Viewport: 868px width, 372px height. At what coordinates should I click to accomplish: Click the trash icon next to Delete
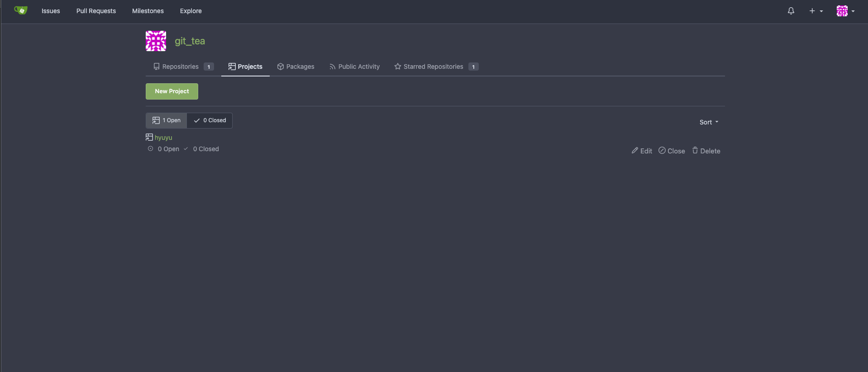(695, 150)
